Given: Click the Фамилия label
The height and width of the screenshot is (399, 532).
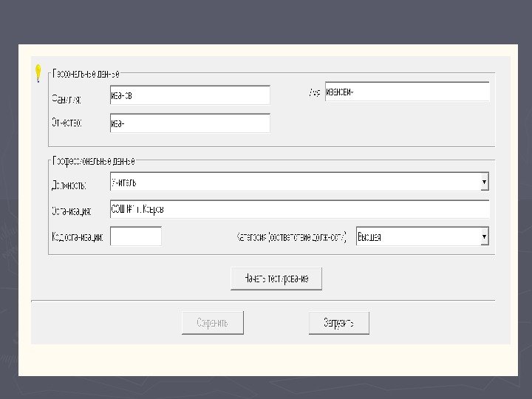Looking at the screenshot, I should pos(66,98).
